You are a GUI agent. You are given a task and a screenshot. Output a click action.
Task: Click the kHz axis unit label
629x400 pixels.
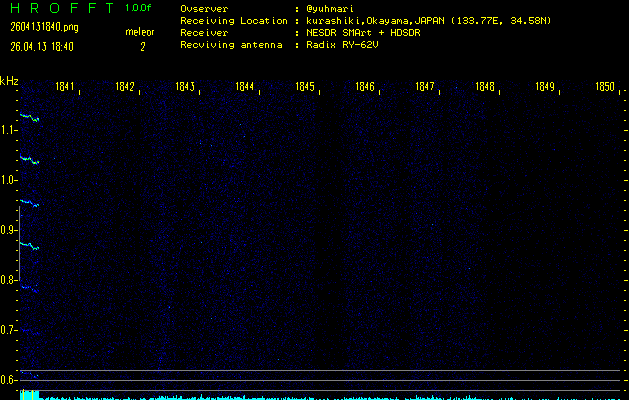9,81
